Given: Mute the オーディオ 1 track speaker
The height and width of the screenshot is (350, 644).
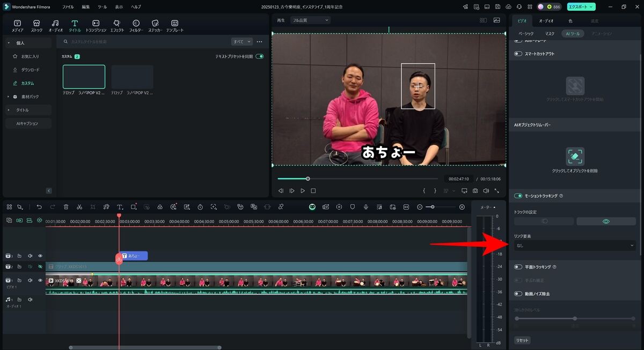Looking at the screenshot, I should 30,300.
